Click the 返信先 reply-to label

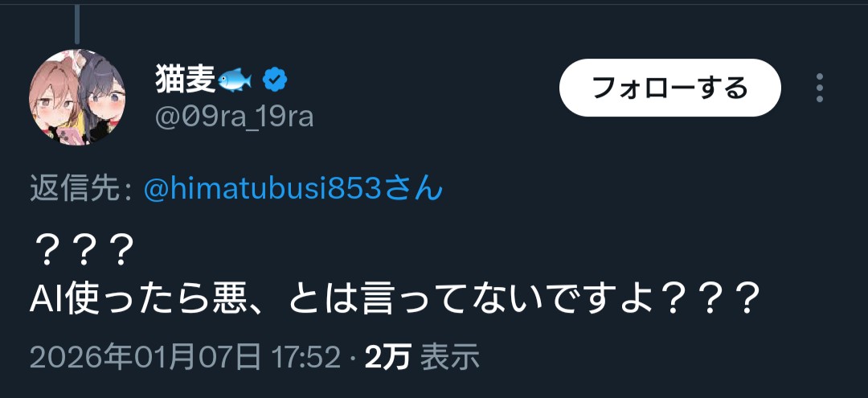point(80,190)
